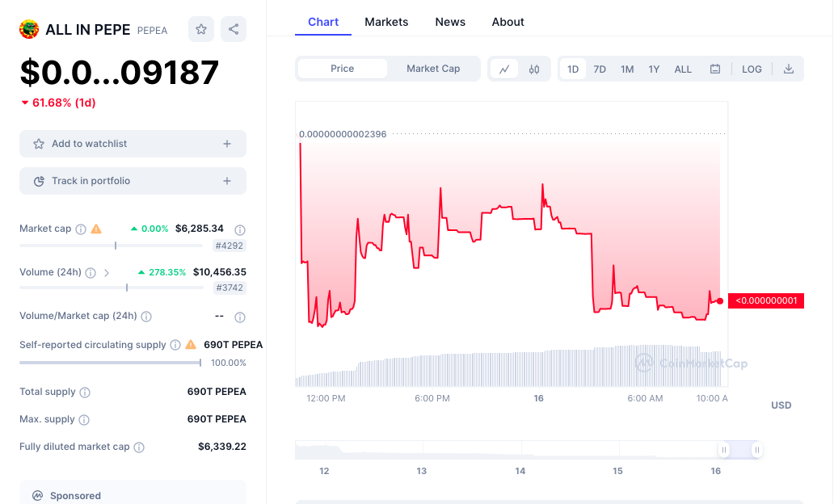
Task: Click the info icon beside Volume/Market cap label
Action: tap(146, 317)
